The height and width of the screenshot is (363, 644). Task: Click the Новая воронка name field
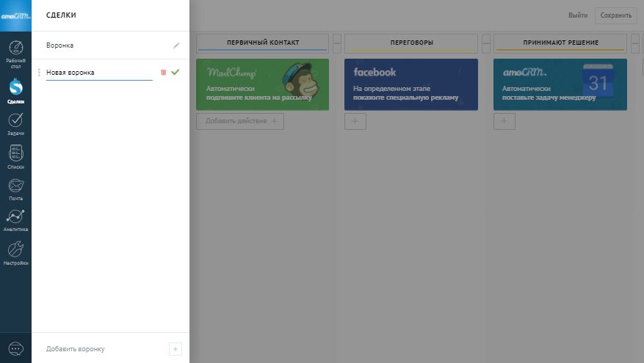[x=99, y=73]
